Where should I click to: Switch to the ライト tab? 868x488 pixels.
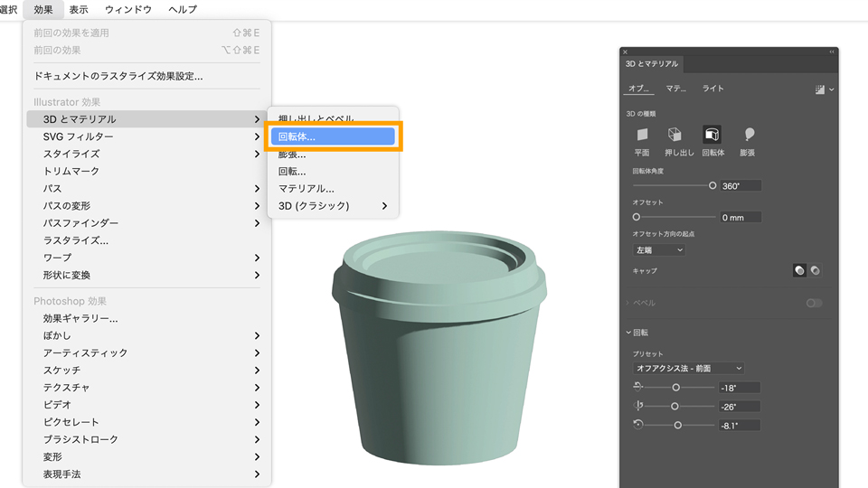[x=712, y=89]
